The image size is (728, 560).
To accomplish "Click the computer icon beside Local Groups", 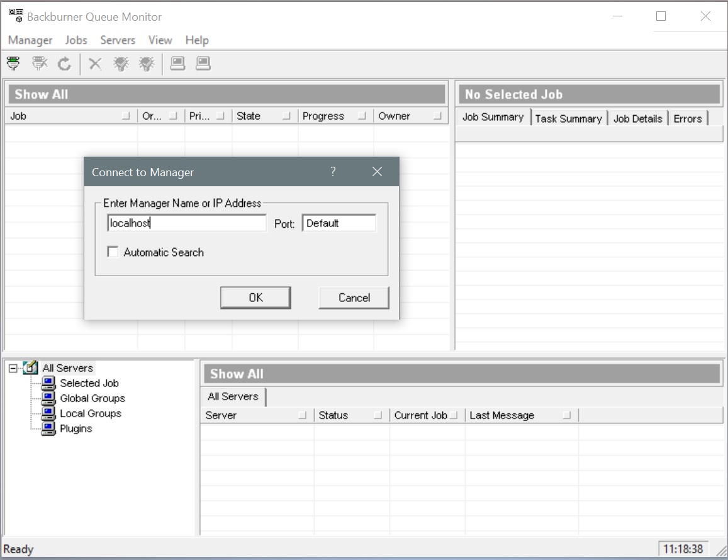I will (48, 413).
